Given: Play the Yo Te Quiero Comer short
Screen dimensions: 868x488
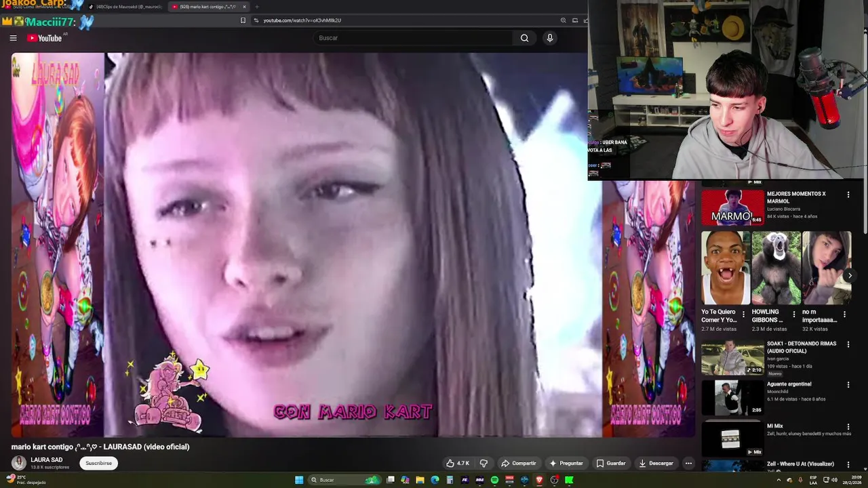Looking at the screenshot, I should click(x=726, y=268).
